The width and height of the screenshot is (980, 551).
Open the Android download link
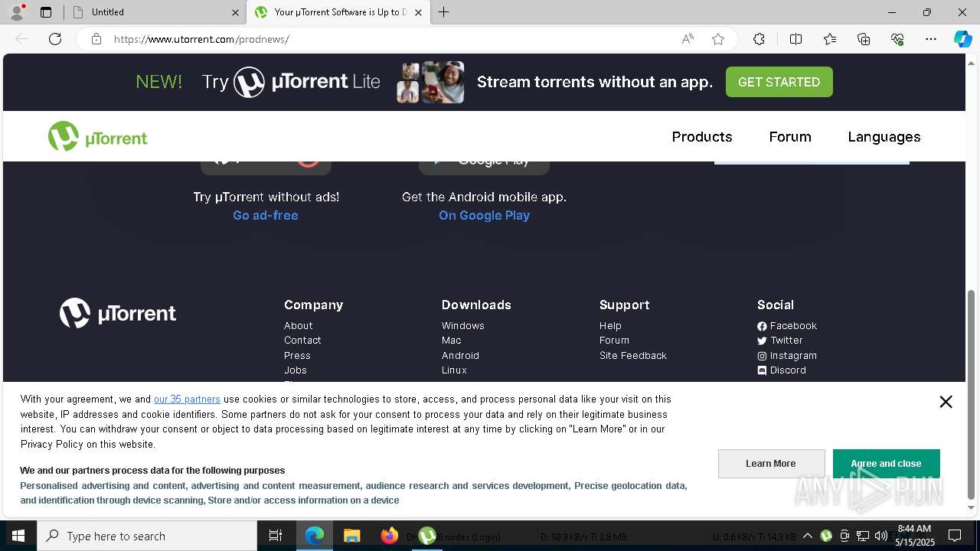460,356
